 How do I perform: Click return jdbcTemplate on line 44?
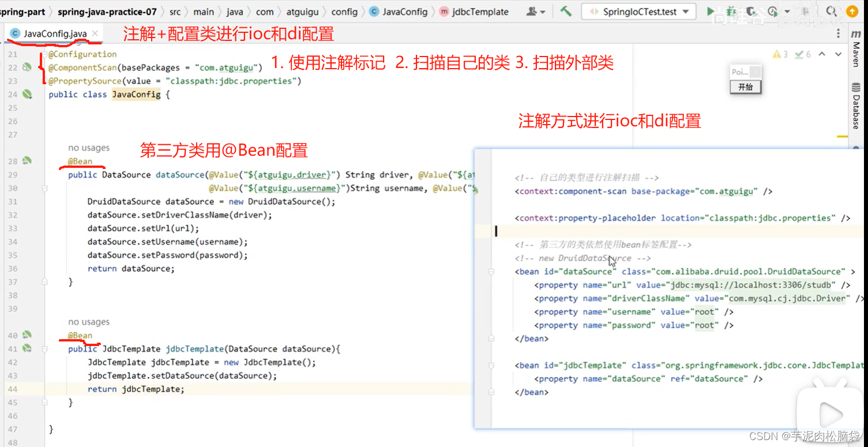pos(136,389)
